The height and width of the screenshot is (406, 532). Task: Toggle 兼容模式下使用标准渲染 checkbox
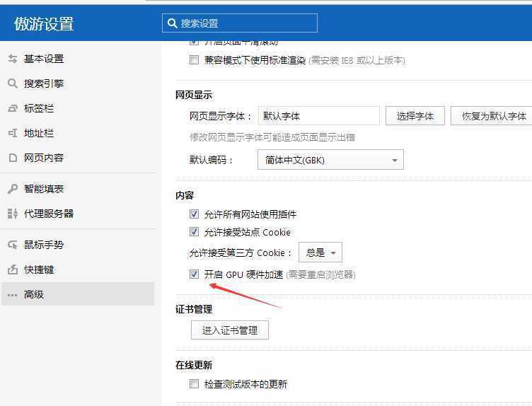tap(194, 60)
